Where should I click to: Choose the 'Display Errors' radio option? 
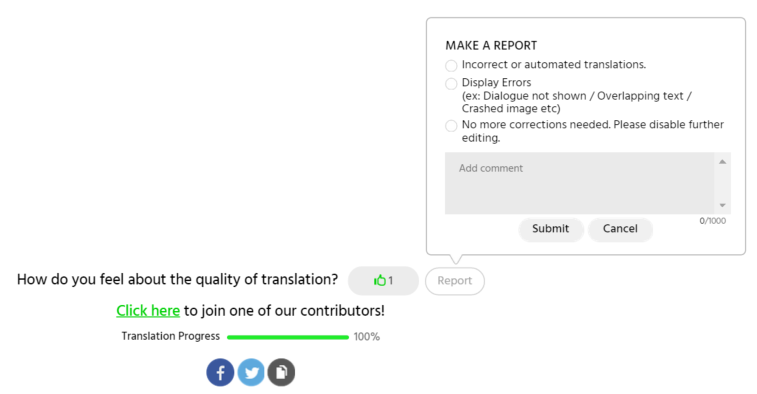pos(451,84)
